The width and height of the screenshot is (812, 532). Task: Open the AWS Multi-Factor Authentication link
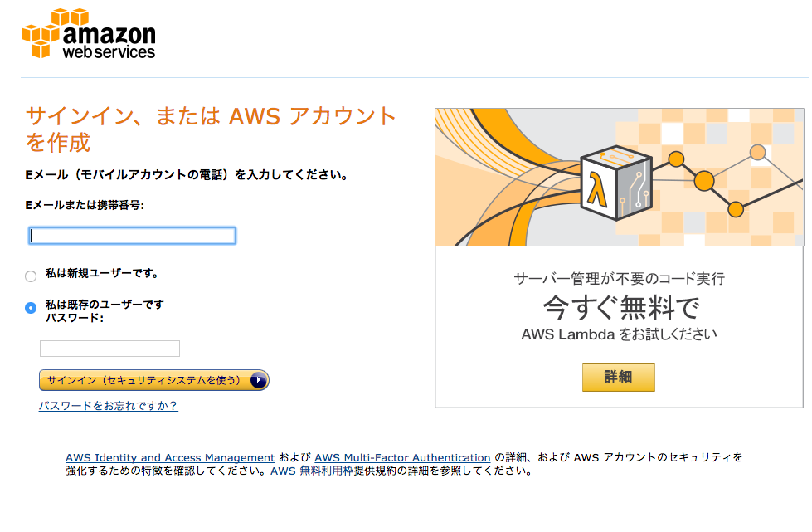pyautogui.click(x=402, y=457)
